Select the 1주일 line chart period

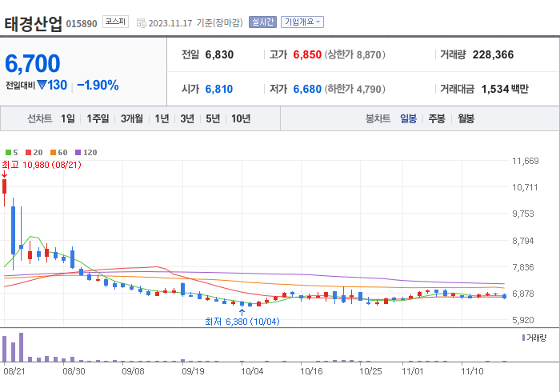pos(98,118)
